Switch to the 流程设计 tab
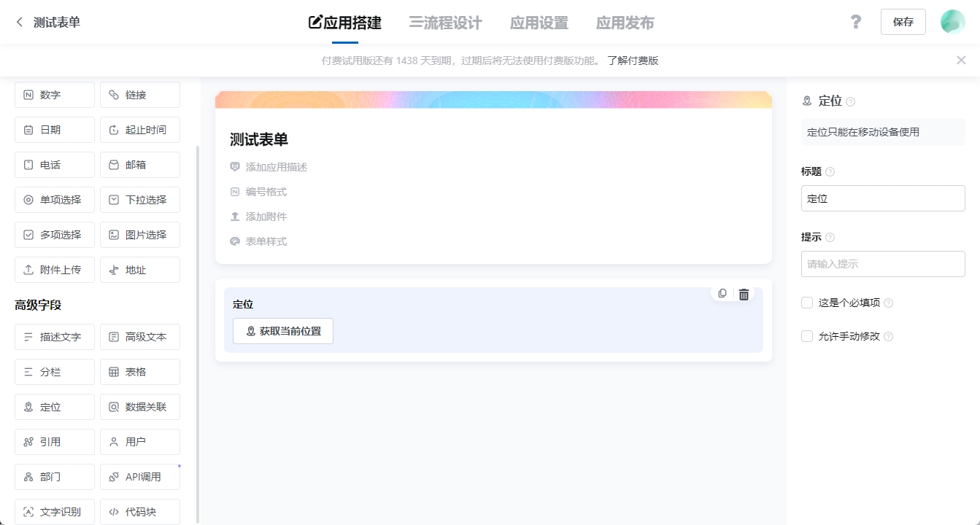 tap(445, 23)
